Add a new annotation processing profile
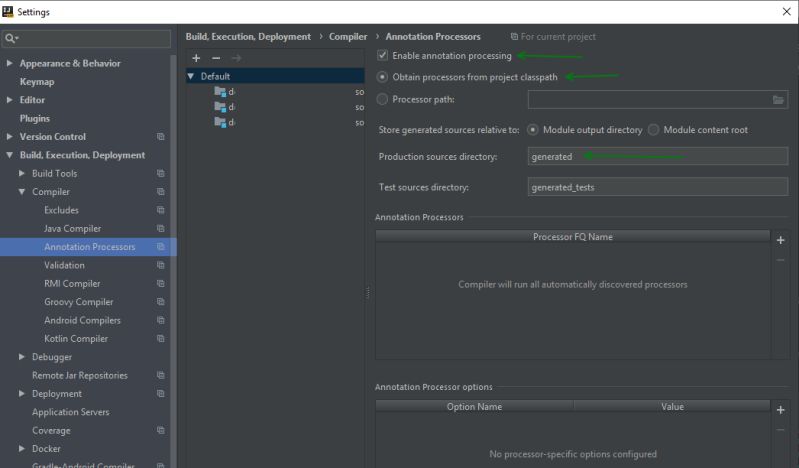799x468 pixels. [196, 58]
